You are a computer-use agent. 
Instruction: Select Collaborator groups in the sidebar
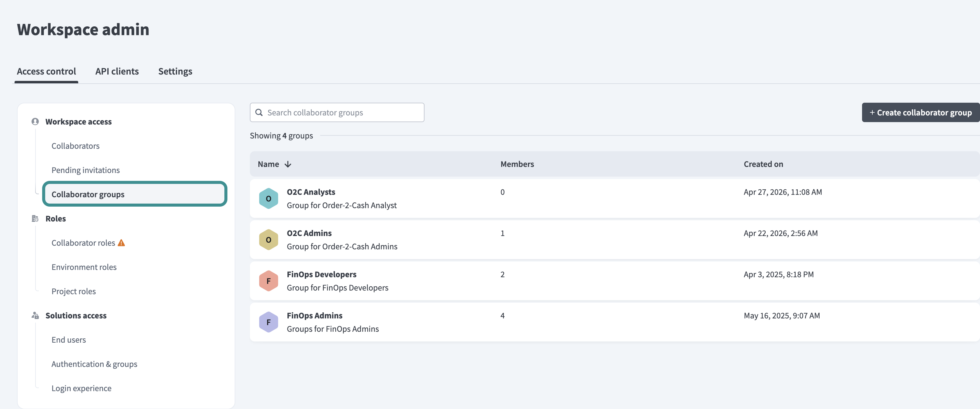88,194
